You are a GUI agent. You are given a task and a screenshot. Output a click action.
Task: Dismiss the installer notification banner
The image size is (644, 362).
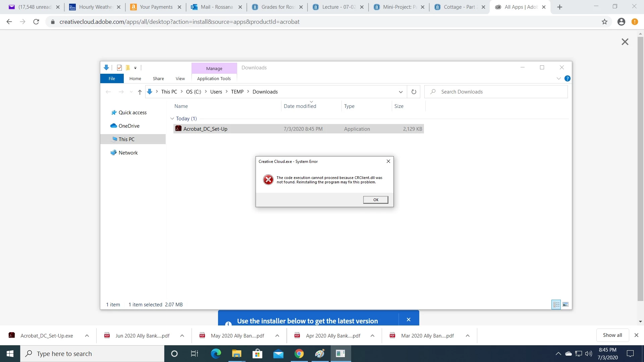[x=408, y=319]
